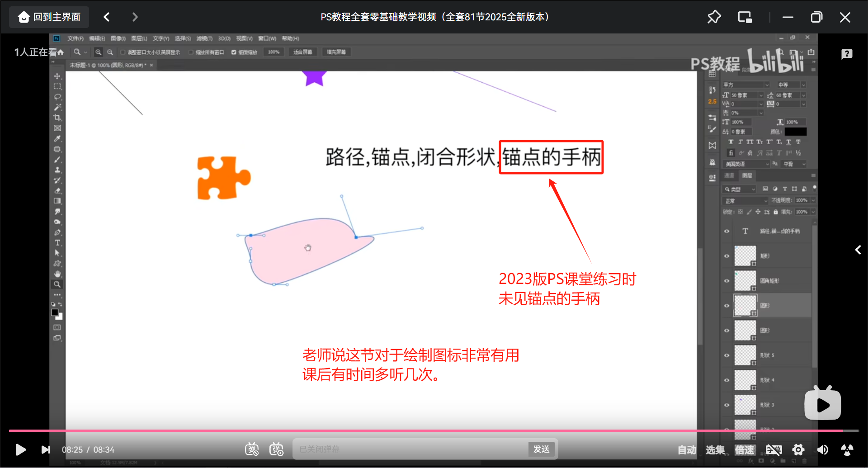Hide the 形状 5 layer eye icon
The image size is (868, 468).
tap(726, 355)
